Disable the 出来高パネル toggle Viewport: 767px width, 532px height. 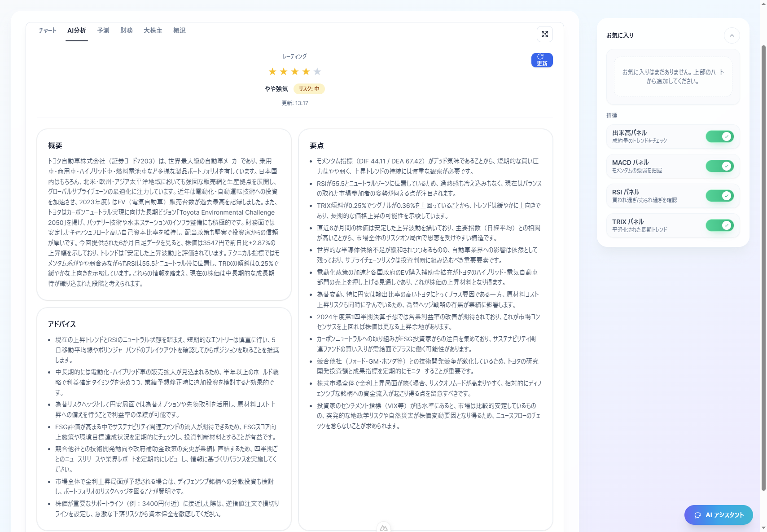(x=719, y=136)
